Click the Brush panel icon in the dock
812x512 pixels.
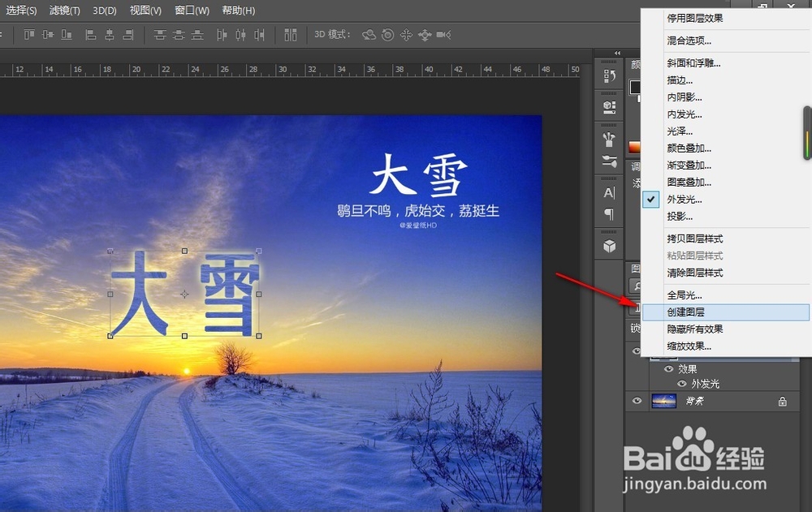coord(609,159)
